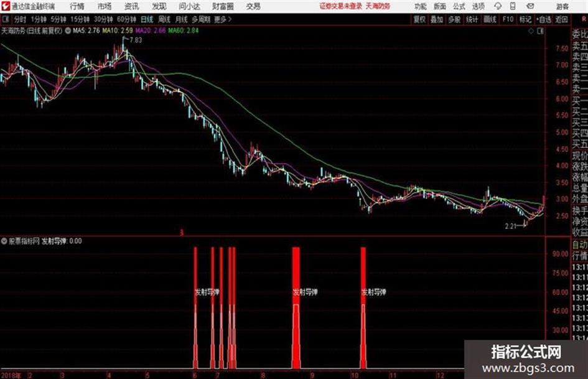Click the MA60: 2.84 value label
The image size is (588, 379).
(184, 30)
